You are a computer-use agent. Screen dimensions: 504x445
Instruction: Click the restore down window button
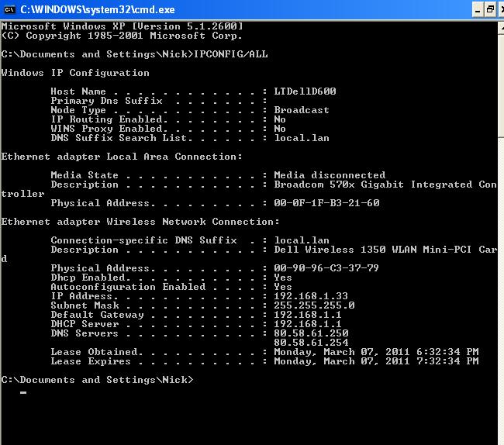(490, 9)
